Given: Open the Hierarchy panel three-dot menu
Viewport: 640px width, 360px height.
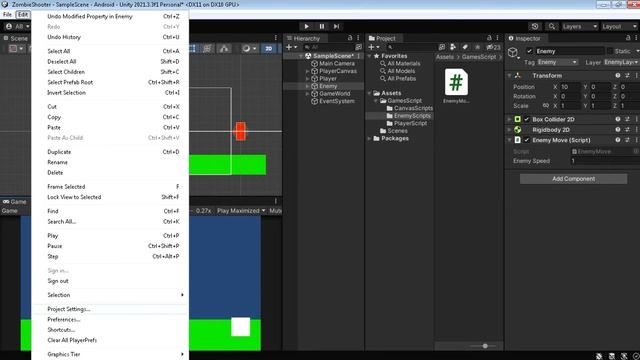Looking at the screenshot, I should [358, 38].
